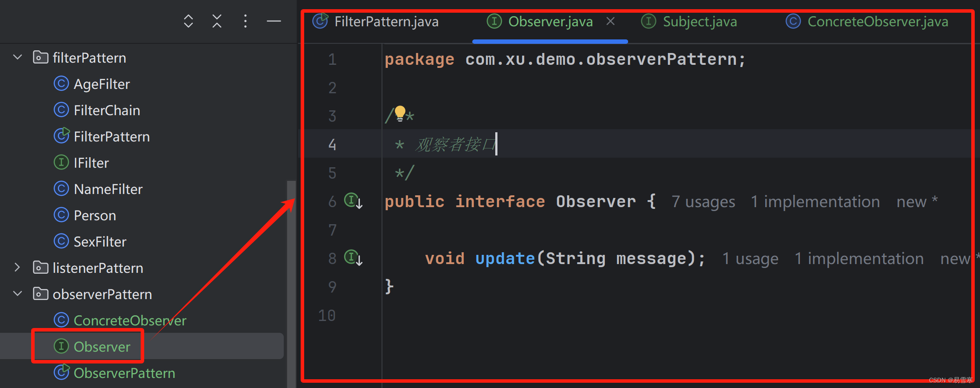980x388 pixels.
Task: Click the Subject.java tab interface icon
Action: (649, 21)
